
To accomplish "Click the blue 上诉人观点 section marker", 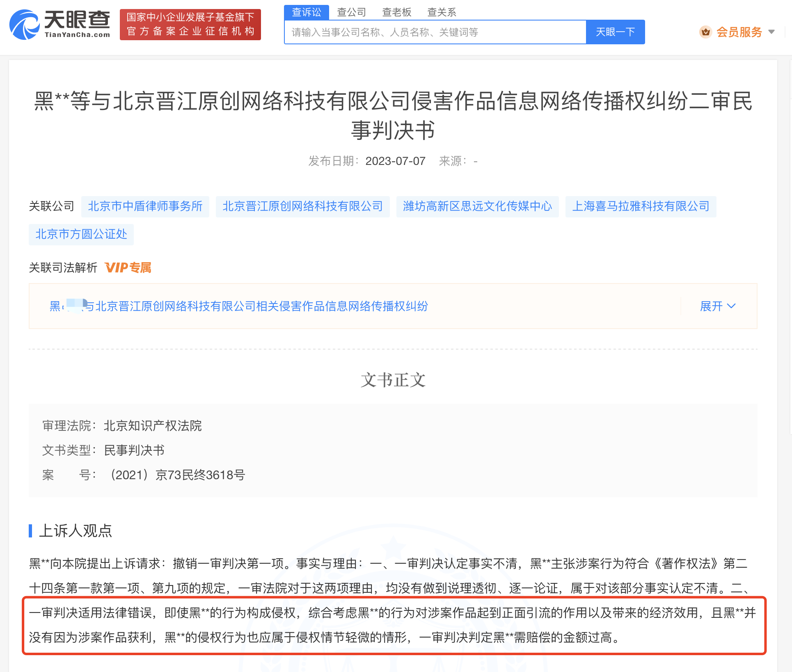I will tap(30, 531).
